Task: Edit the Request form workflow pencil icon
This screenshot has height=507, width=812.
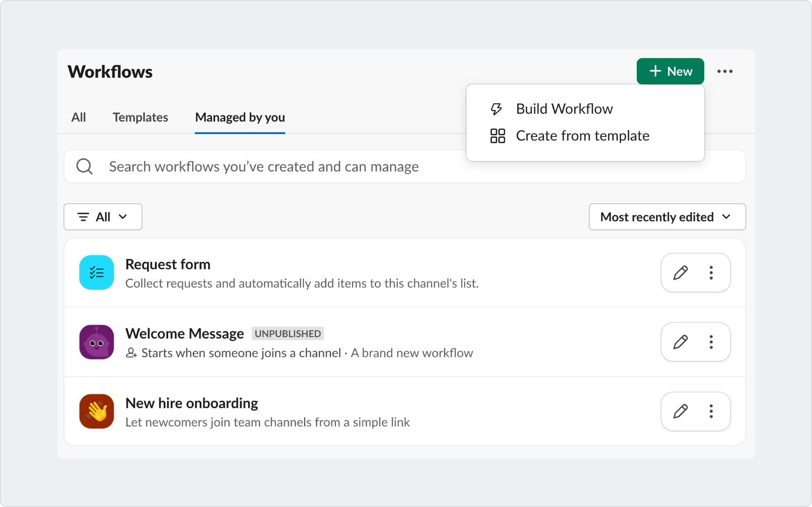Action: (680, 273)
